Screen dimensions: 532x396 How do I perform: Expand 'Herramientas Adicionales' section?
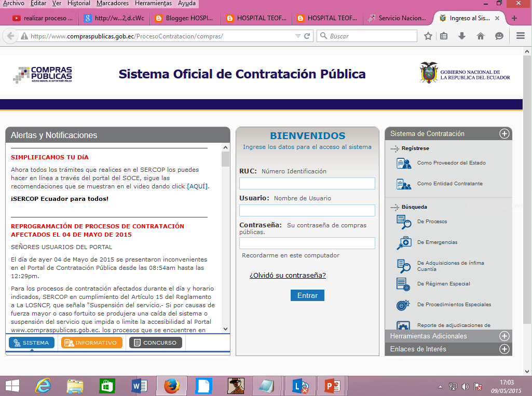[x=504, y=336]
